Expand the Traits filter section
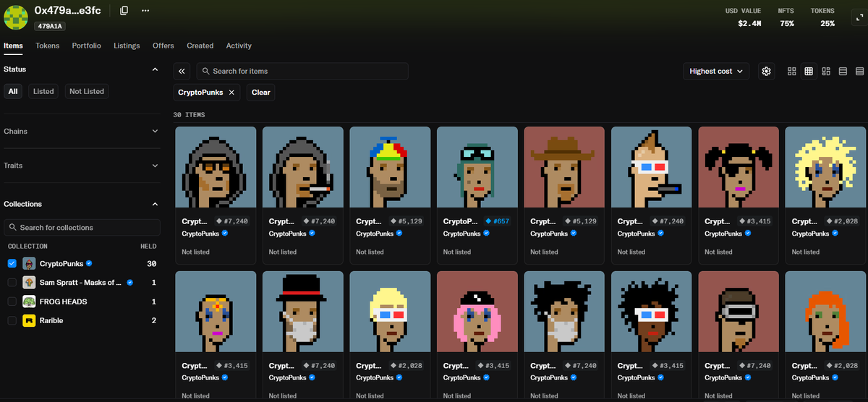This screenshot has height=402, width=868. click(x=155, y=166)
